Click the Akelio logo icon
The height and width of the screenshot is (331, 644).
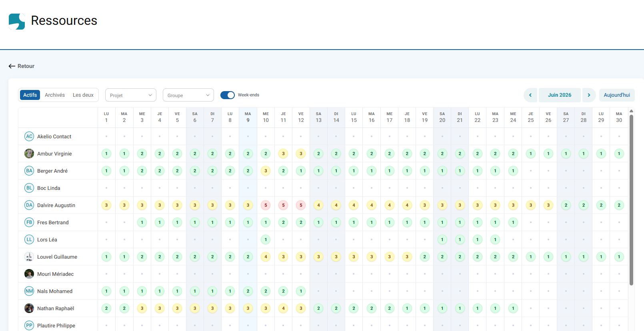pos(17,21)
